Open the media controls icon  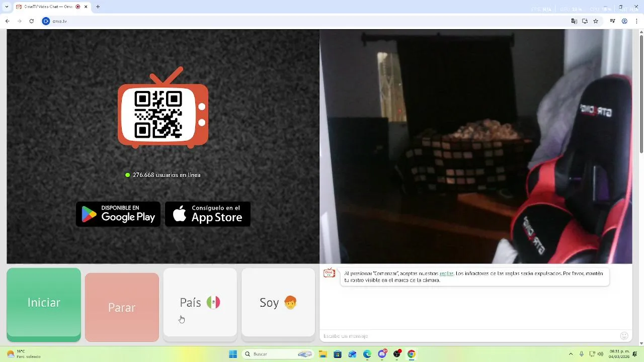(x=612, y=21)
